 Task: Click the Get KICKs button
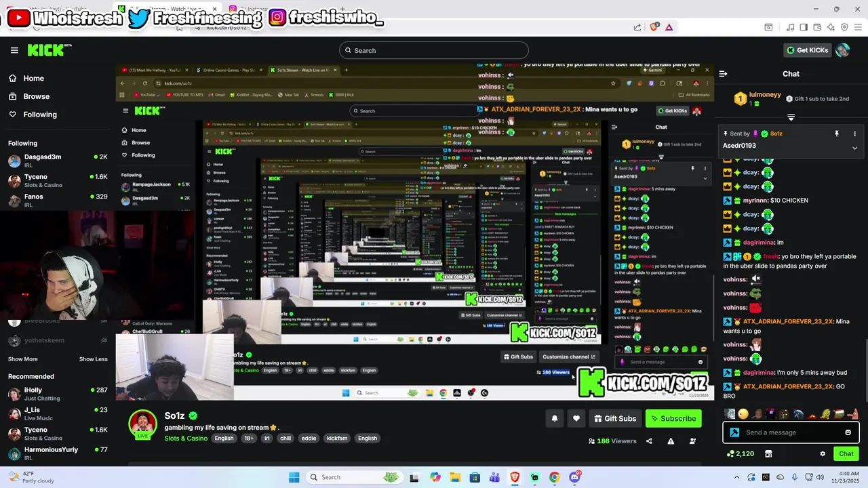pos(808,50)
